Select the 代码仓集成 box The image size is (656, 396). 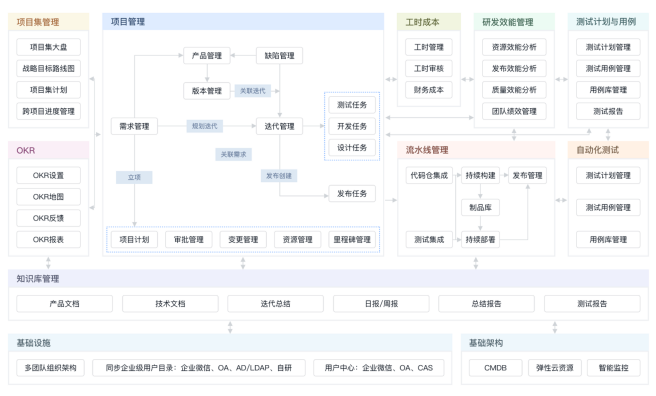[x=429, y=175]
